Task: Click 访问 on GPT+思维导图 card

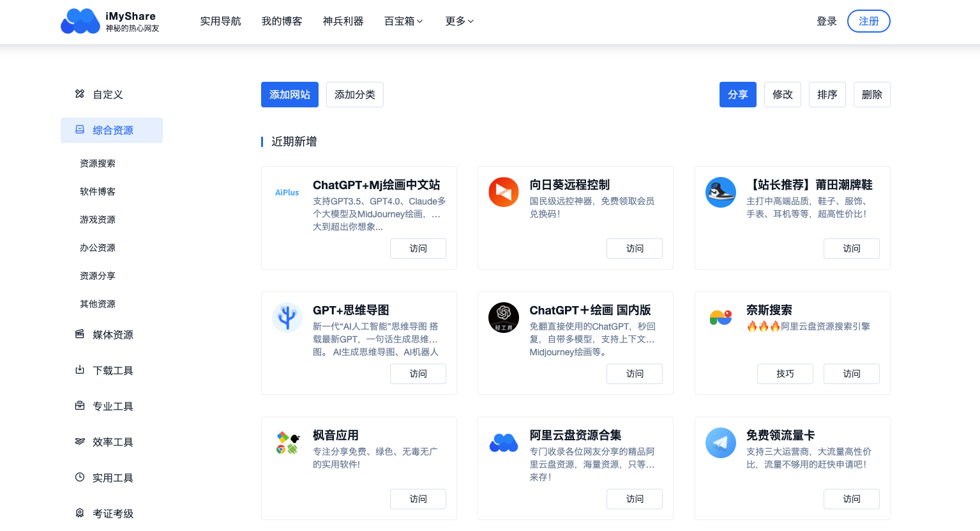Action: [x=418, y=374]
